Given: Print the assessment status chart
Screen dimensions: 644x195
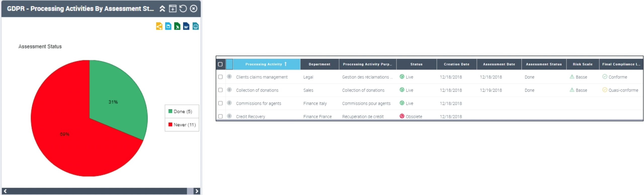Looking at the screenshot, I should pyautogui.click(x=195, y=26).
